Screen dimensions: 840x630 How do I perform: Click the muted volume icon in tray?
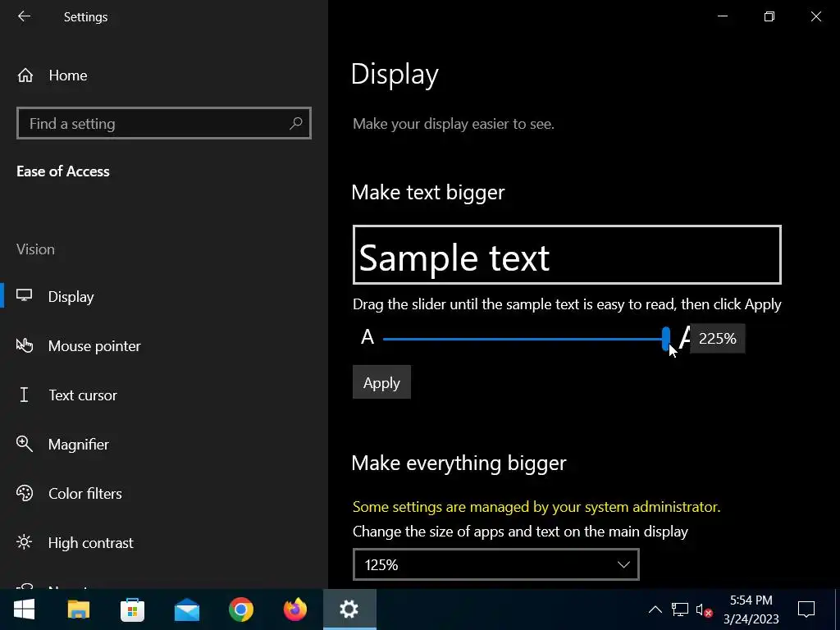click(704, 609)
